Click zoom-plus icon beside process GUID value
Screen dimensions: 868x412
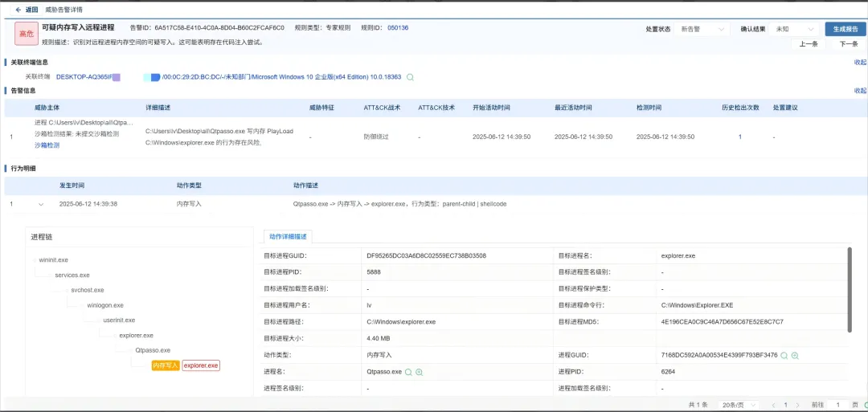point(795,355)
